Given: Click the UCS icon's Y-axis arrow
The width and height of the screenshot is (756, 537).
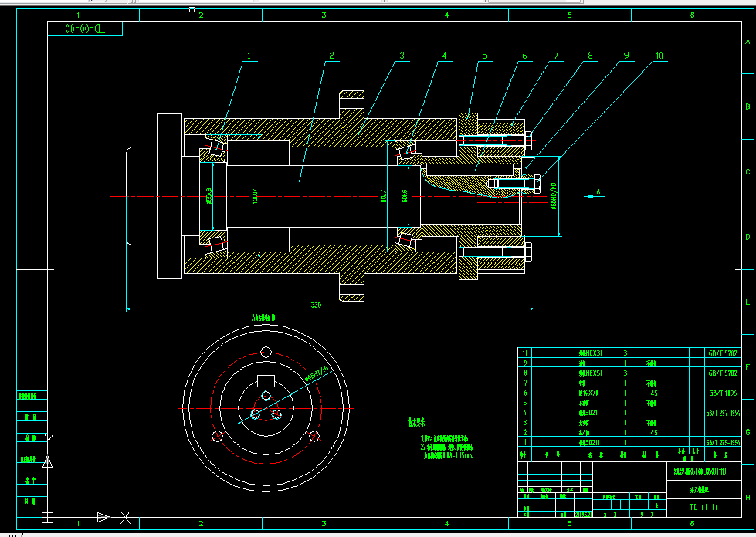Looking at the screenshot, I should pos(47,462).
